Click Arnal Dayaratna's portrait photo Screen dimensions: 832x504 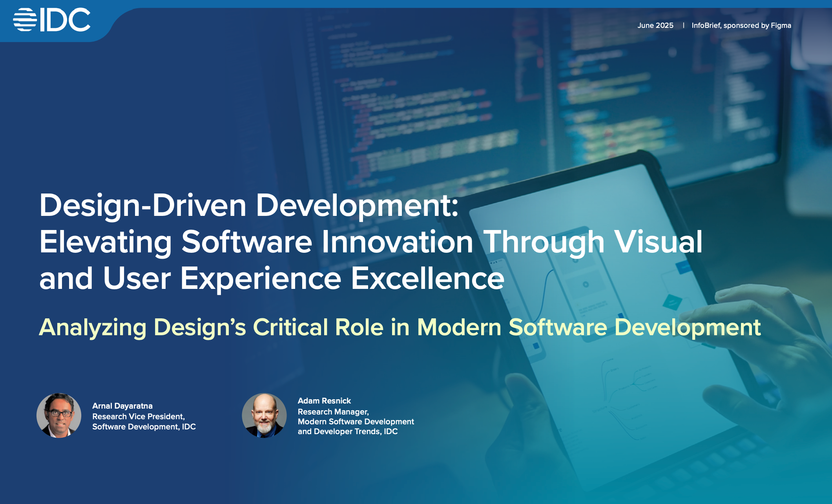59,415
